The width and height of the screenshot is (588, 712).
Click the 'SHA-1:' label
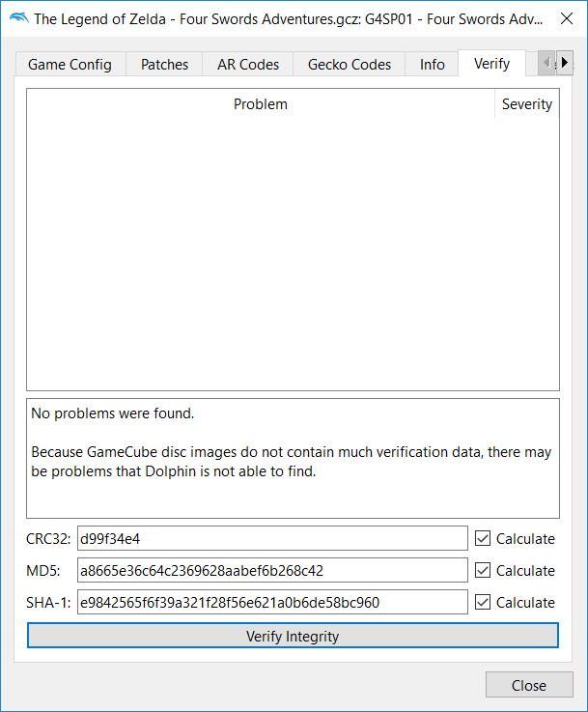[x=48, y=603]
